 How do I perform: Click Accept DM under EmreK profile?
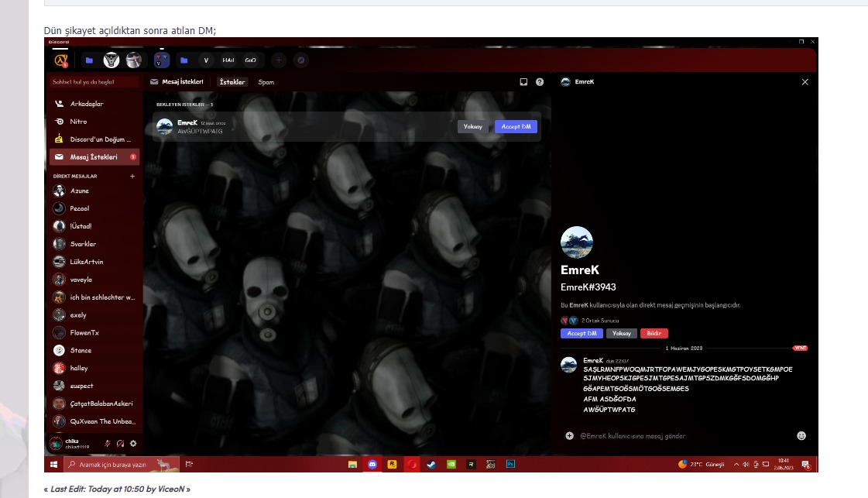pyautogui.click(x=582, y=334)
